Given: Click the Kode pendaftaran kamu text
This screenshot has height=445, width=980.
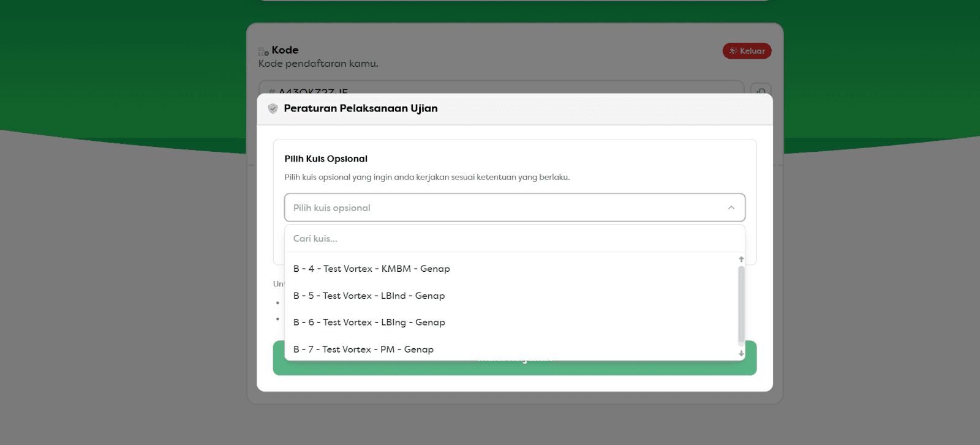Looking at the screenshot, I should click(318, 64).
